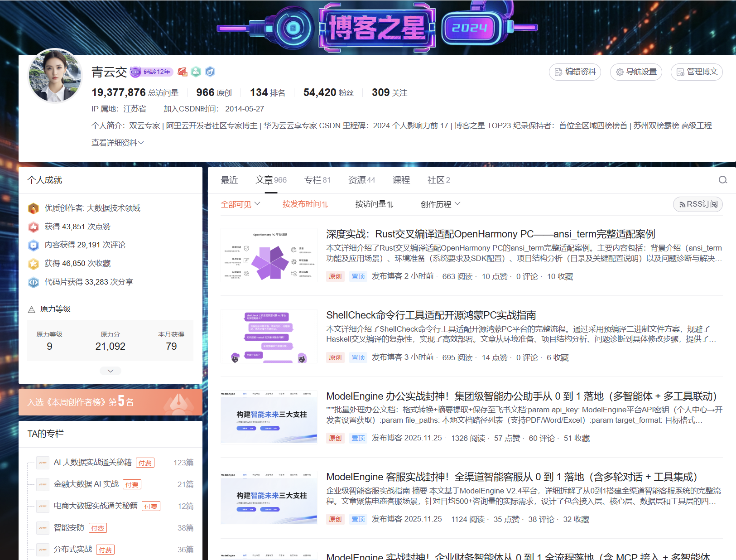Viewport: 736px width, 560px height.
Task: Click the 309 关注 following count
Action: click(x=390, y=93)
